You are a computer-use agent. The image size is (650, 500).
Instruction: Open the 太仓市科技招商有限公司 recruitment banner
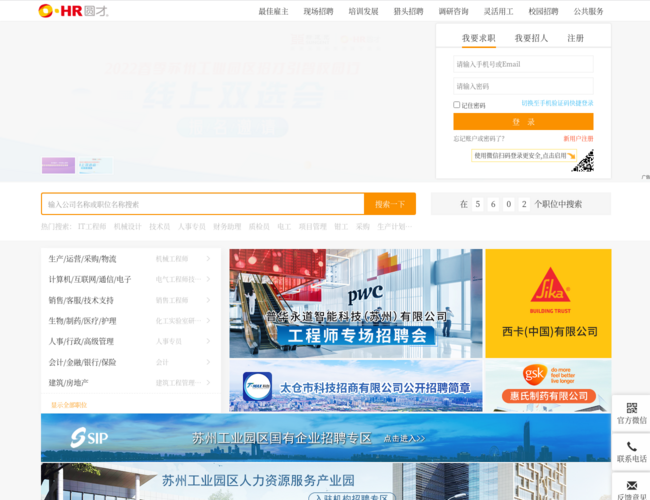click(x=355, y=386)
